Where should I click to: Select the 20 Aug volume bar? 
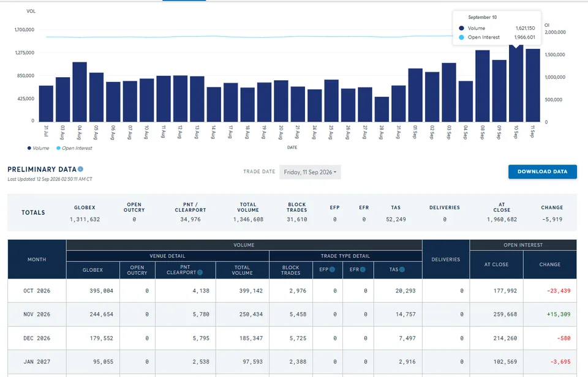[281, 101]
